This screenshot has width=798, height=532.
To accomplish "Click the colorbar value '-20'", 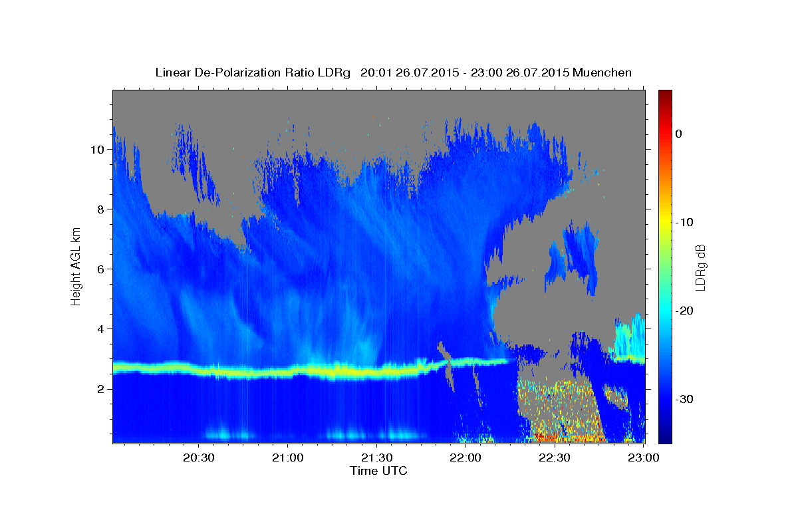I will coord(685,311).
